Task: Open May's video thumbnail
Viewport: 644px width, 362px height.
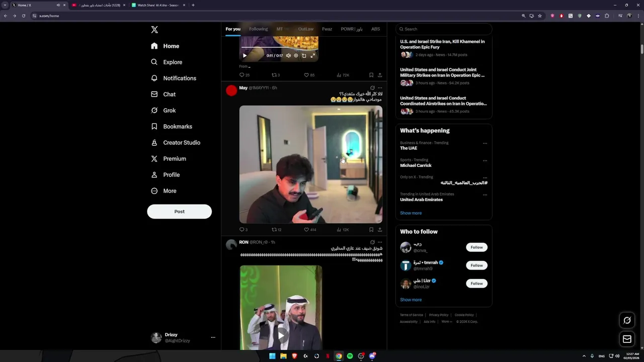Action: (x=310, y=164)
